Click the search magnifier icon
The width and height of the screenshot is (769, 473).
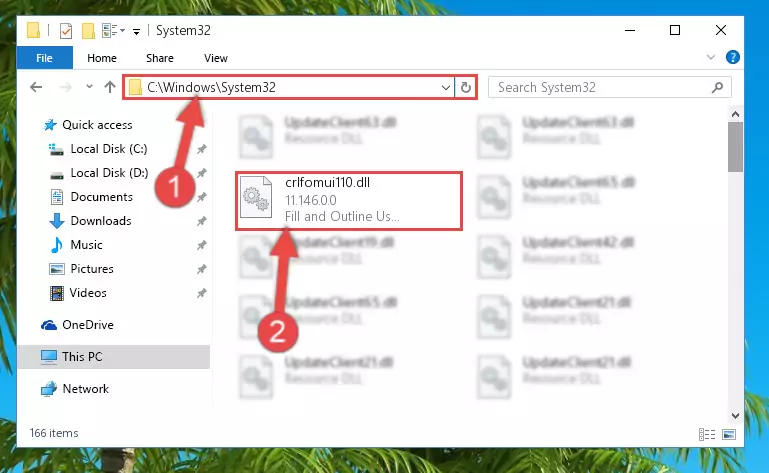click(x=718, y=87)
